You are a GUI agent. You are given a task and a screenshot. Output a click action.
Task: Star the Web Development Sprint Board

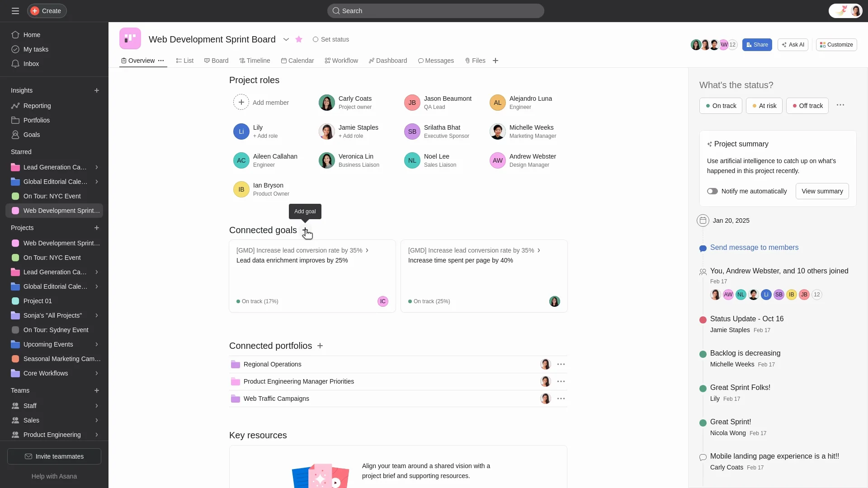coord(299,39)
